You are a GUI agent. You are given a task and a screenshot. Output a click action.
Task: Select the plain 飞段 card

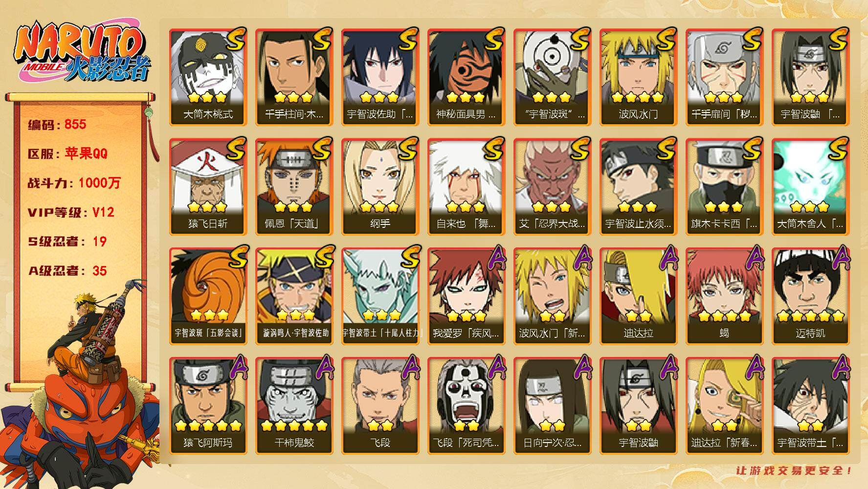pos(380,406)
